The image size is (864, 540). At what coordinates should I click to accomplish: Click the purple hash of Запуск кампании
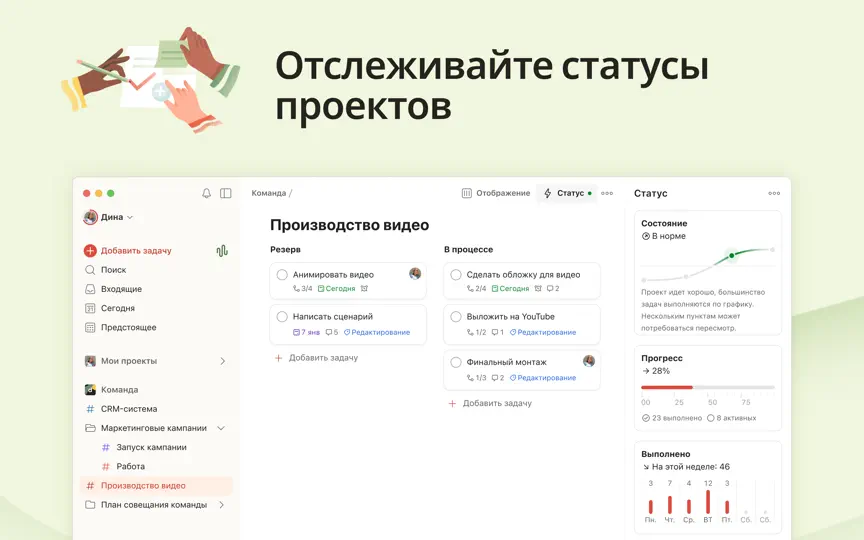(106, 447)
